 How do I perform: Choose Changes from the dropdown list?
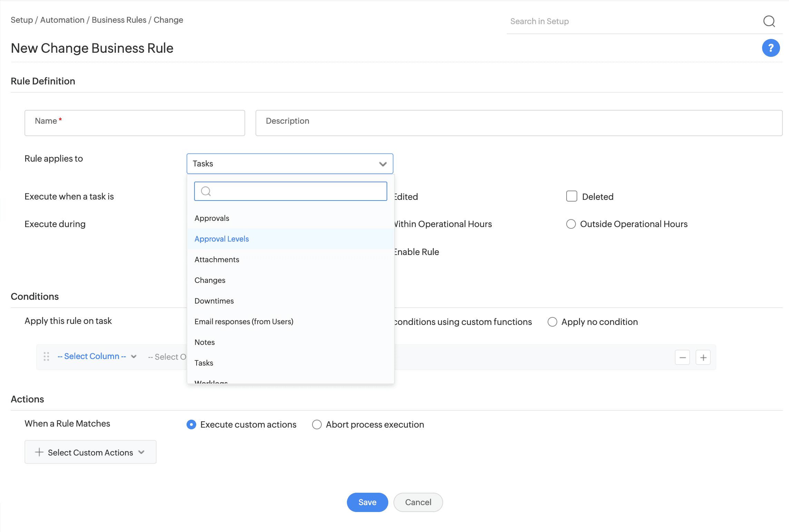[210, 280]
